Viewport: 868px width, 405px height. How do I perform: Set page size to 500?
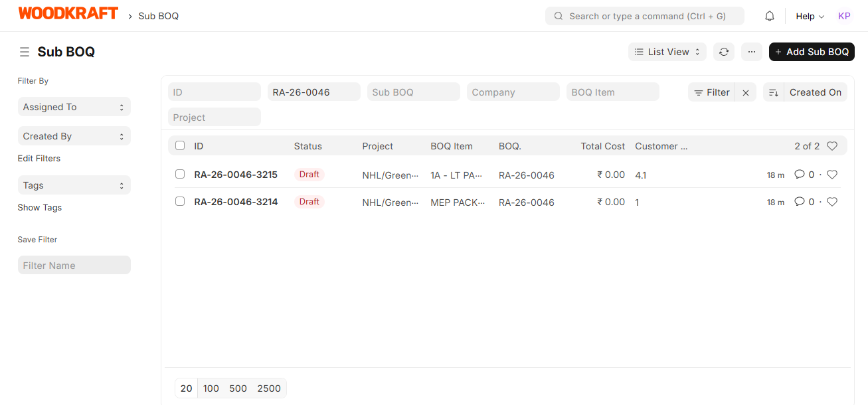pos(238,388)
